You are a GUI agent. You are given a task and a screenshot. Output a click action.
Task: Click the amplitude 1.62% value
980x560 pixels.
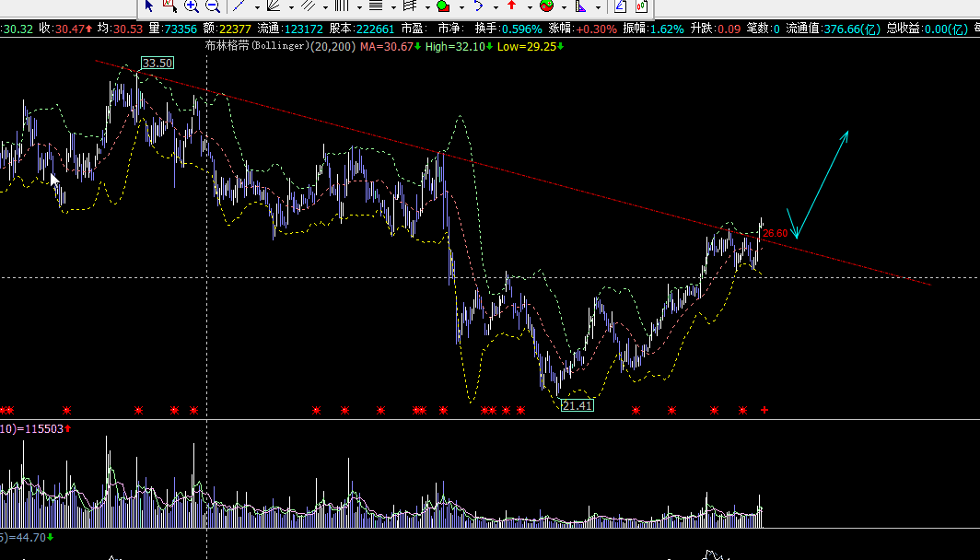668,29
